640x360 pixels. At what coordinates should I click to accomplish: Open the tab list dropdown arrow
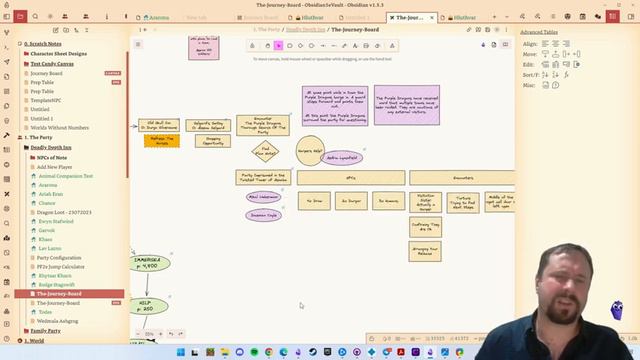tap(507, 17)
